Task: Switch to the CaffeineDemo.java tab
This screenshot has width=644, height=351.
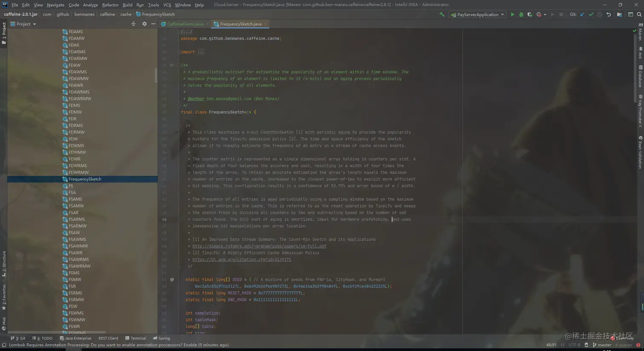Action: point(185,24)
